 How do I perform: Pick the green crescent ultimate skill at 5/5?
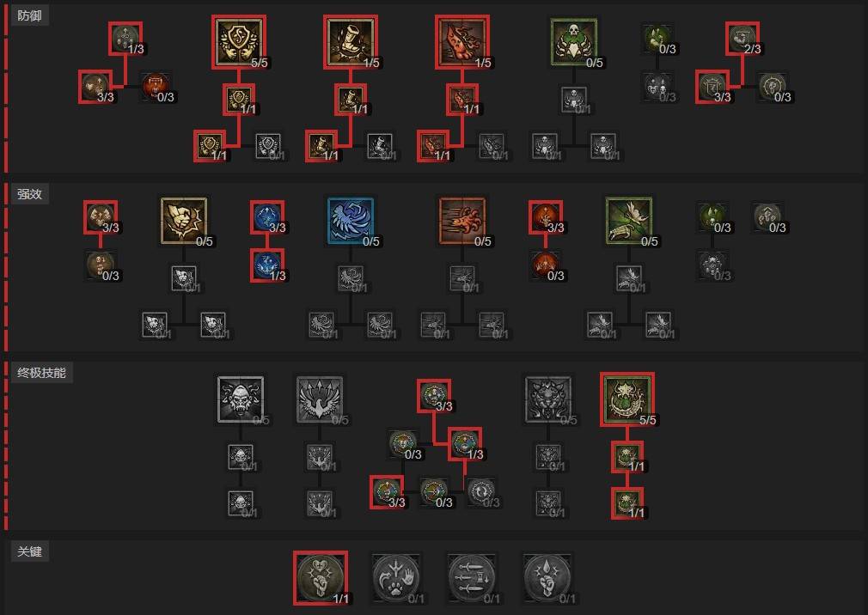click(627, 399)
